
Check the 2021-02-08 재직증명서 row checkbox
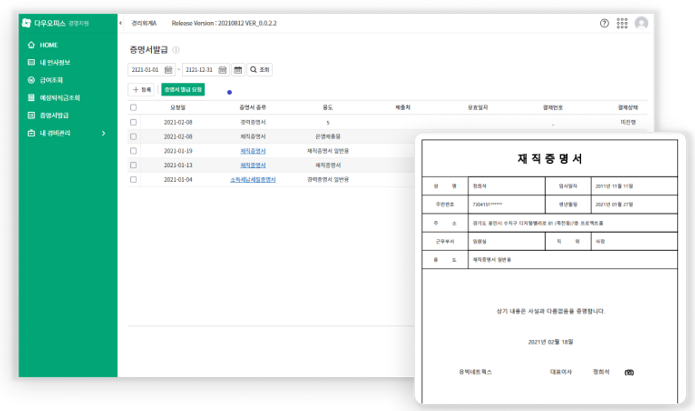tap(133, 137)
